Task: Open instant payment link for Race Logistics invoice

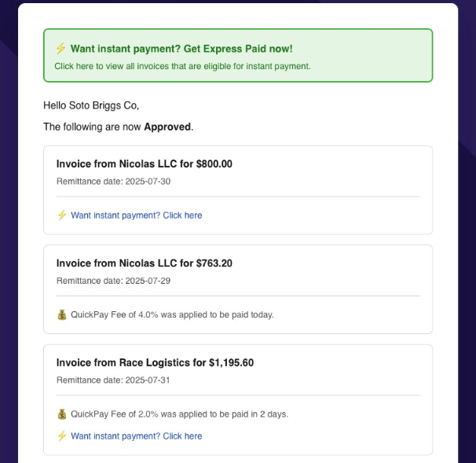Action: (136, 436)
